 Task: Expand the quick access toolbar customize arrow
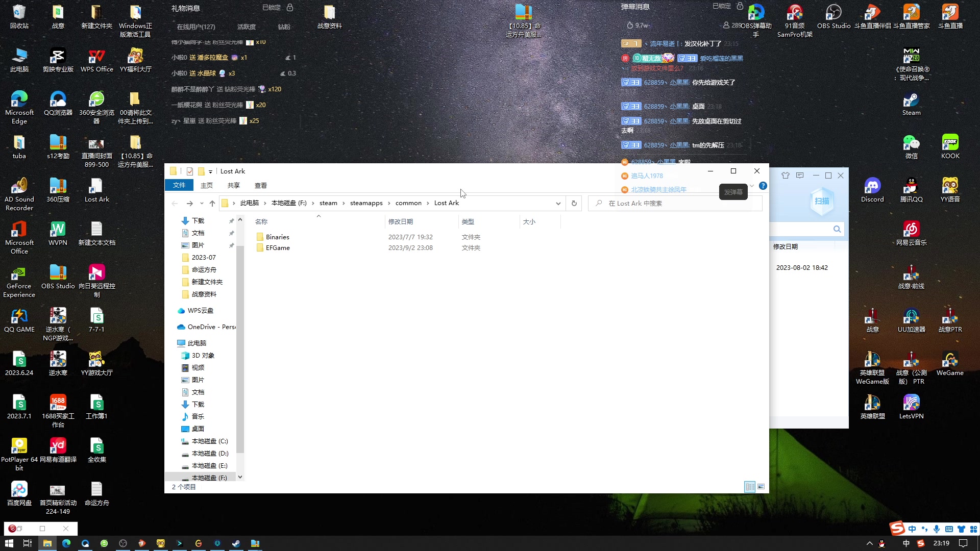pos(210,171)
